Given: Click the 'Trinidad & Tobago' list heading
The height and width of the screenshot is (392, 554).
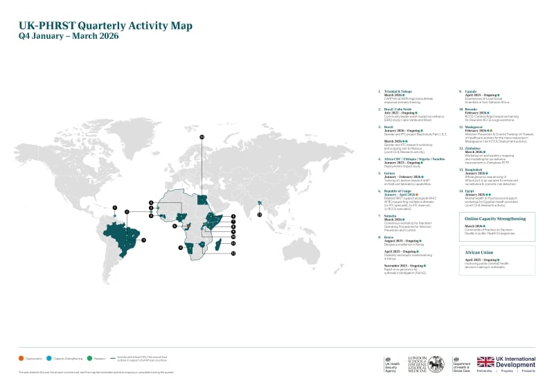Looking at the screenshot, I should [x=397, y=91].
